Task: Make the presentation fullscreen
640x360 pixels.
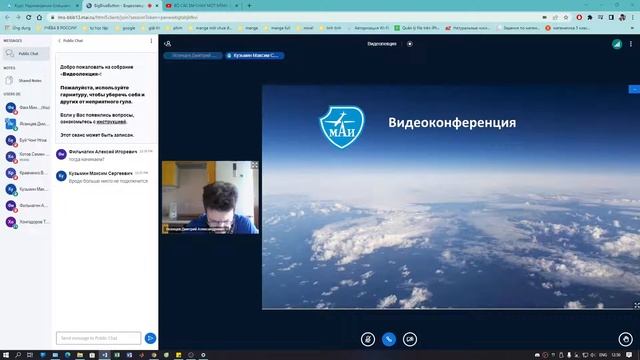Action: pyautogui.click(x=636, y=305)
